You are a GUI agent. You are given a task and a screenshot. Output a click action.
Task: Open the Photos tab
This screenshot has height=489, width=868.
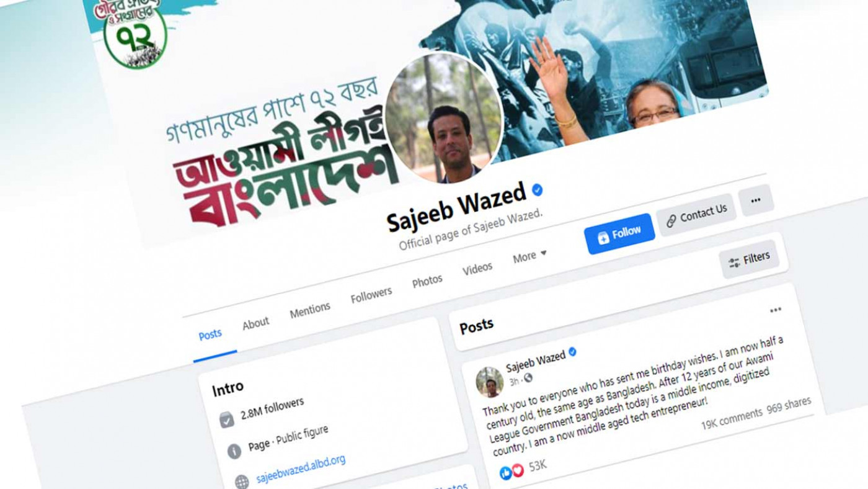coord(427,281)
